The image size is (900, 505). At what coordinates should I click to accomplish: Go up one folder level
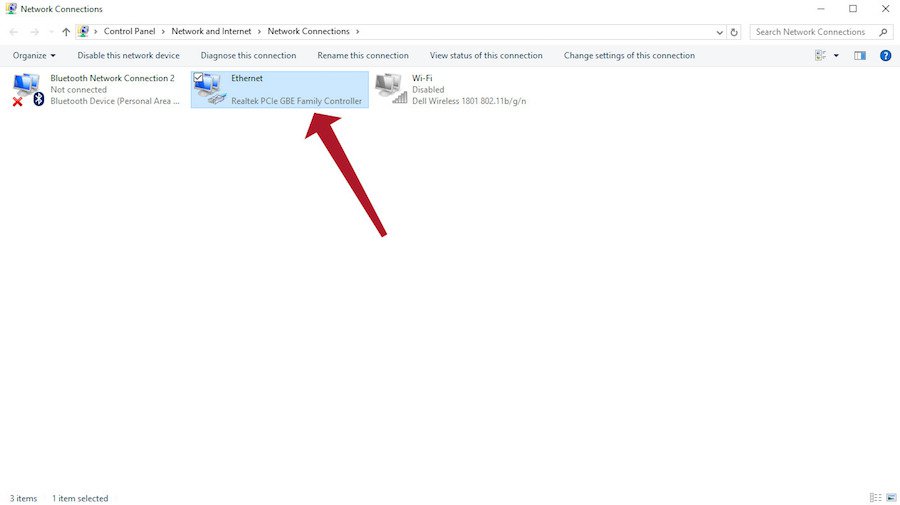66,32
